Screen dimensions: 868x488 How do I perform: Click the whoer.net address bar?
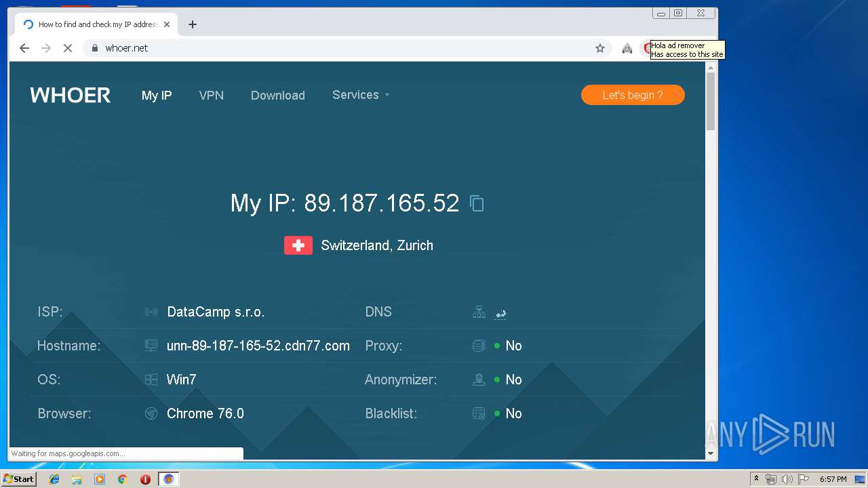(346, 48)
